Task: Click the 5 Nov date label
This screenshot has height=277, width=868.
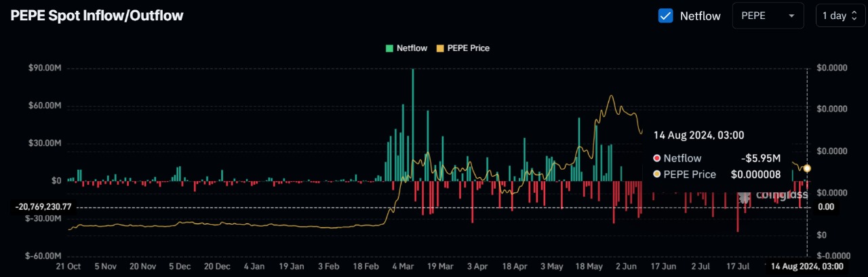Action: click(106, 267)
